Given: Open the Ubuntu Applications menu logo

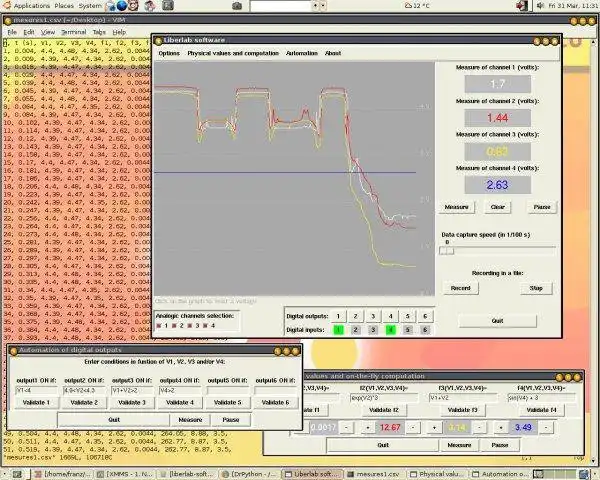Looking at the screenshot, I should (7, 5).
